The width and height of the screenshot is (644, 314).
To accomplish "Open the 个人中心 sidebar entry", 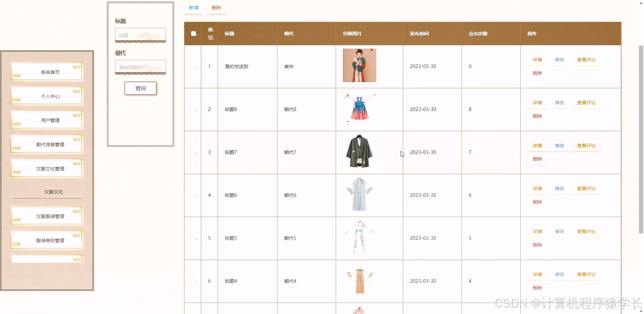I will [x=47, y=96].
